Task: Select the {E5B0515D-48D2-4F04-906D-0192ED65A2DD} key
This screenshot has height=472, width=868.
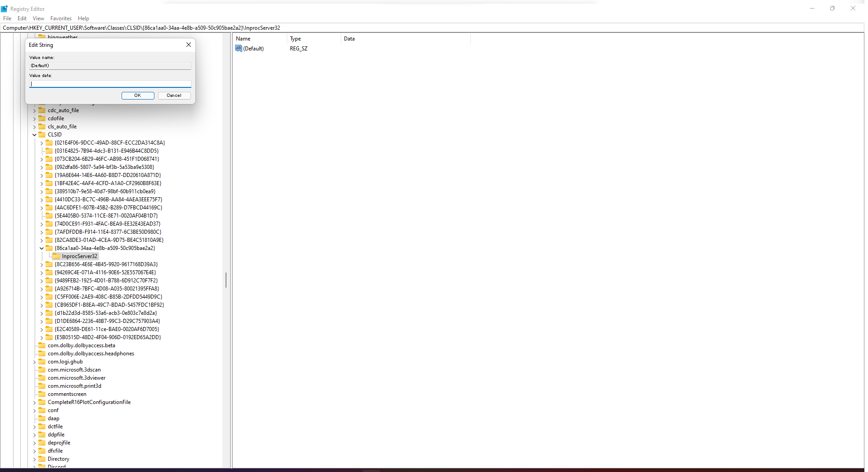Action: click(x=108, y=337)
